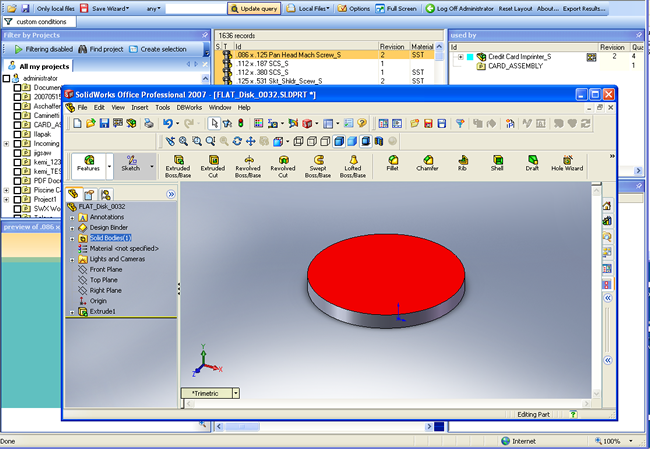
Task: Expand the Credit Card Imprinter_S row
Action: pyautogui.click(x=461, y=57)
